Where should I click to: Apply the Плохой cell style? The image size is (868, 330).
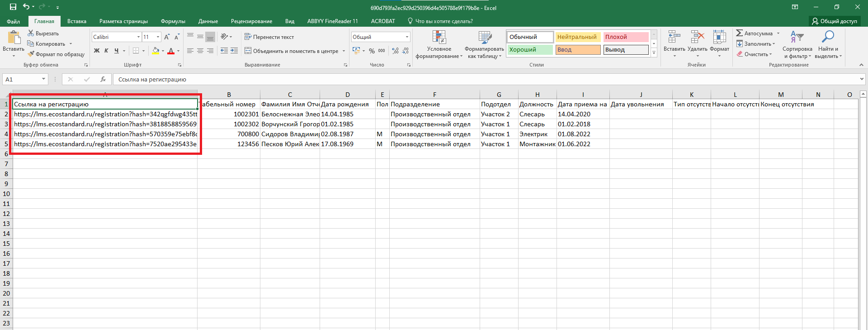(626, 37)
